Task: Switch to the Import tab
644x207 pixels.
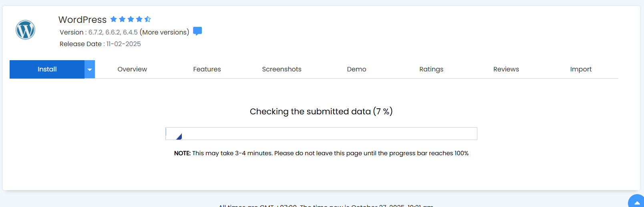Action: (x=581, y=69)
